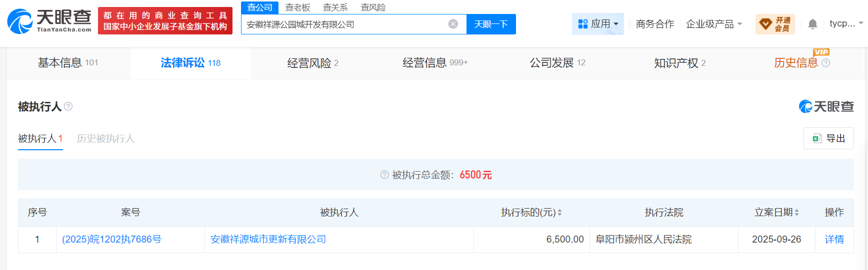Switch to the 查风险 search tab
Viewport: 868px width, 270px height.
tap(373, 7)
